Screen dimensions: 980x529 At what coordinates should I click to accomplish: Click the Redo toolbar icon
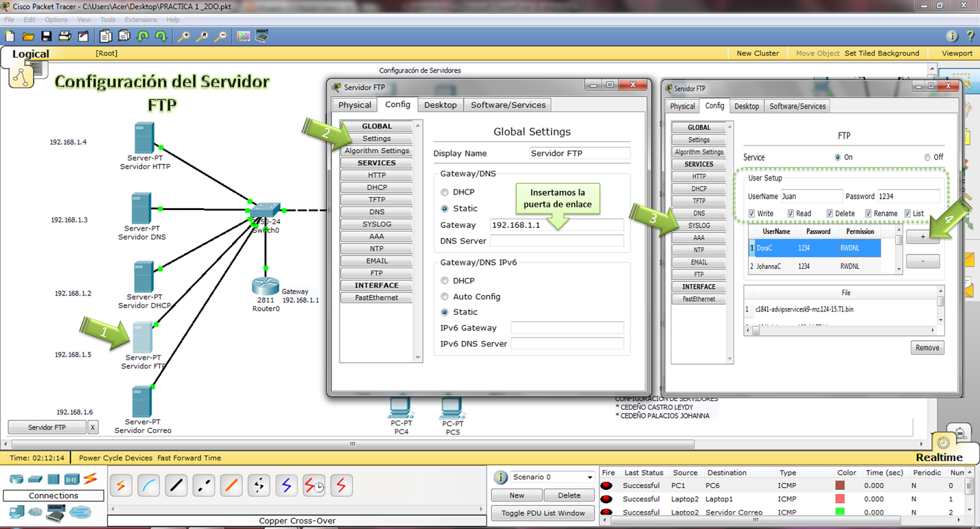tap(161, 36)
